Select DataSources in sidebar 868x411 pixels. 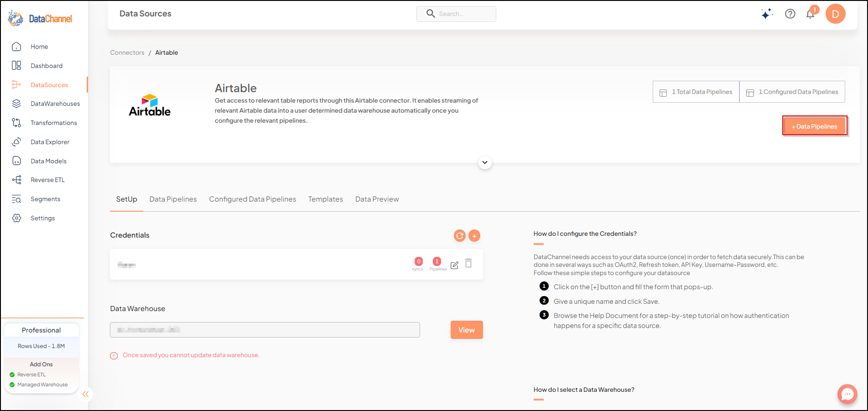click(x=49, y=85)
